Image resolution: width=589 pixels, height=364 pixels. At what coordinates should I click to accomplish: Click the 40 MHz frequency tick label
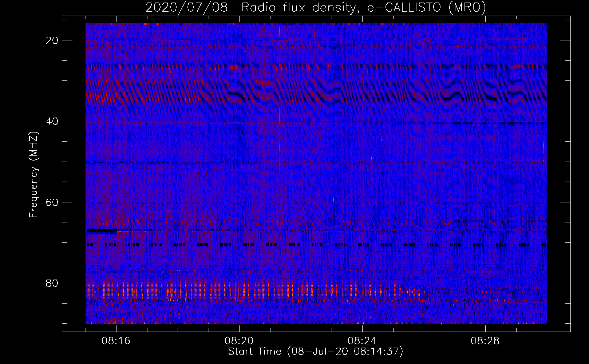click(x=52, y=121)
